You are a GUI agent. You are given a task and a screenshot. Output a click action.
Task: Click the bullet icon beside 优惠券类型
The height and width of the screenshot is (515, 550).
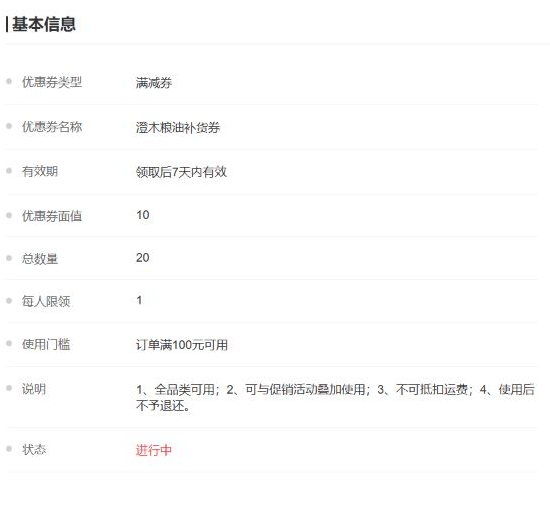(x=9, y=81)
